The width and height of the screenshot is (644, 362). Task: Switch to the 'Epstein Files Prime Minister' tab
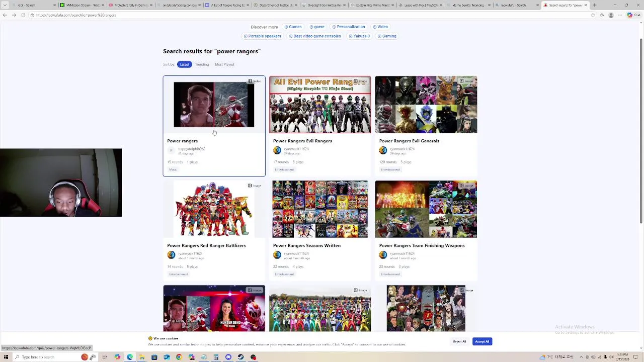coord(371,5)
